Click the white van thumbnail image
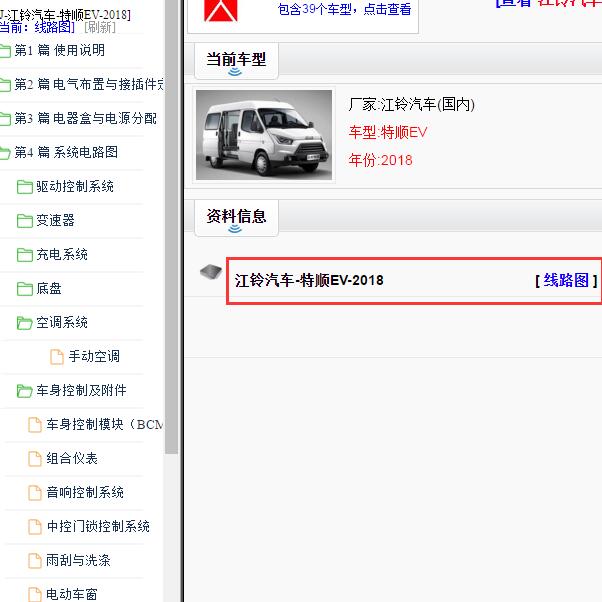 tap(264, 135)
